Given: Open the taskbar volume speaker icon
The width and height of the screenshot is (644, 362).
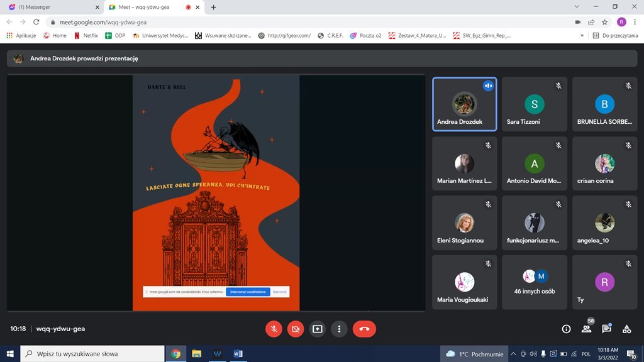Looking at the screenshot, I should [x=533, y=354].
